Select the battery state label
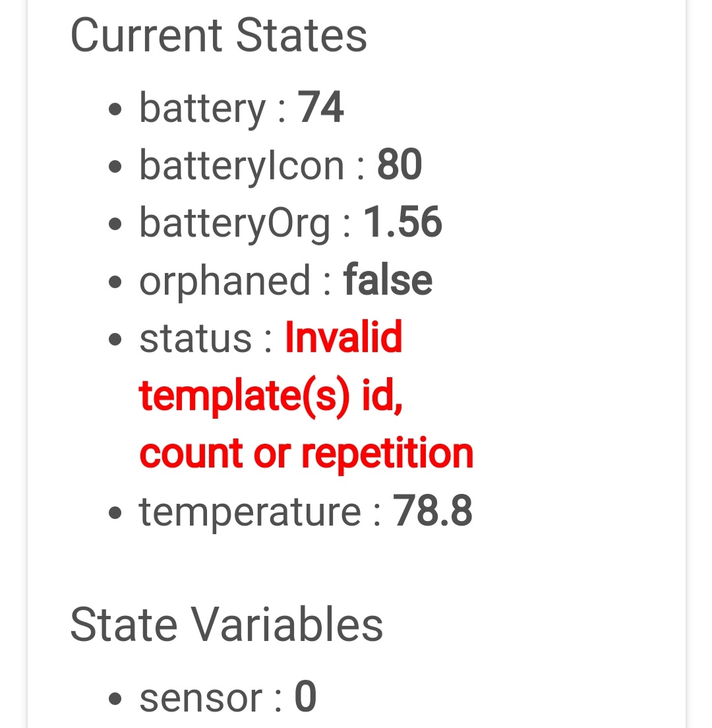The height and width of the screenshot is (728, 712). click(202, 108)
